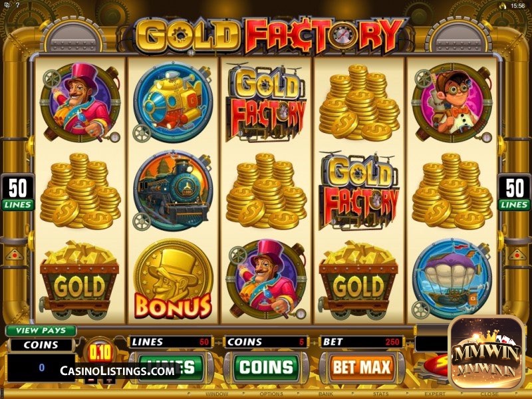The width and height of the screenshot is (532, 399).
Task: Open the Stats menu
Action: click(x=380, y=394)
